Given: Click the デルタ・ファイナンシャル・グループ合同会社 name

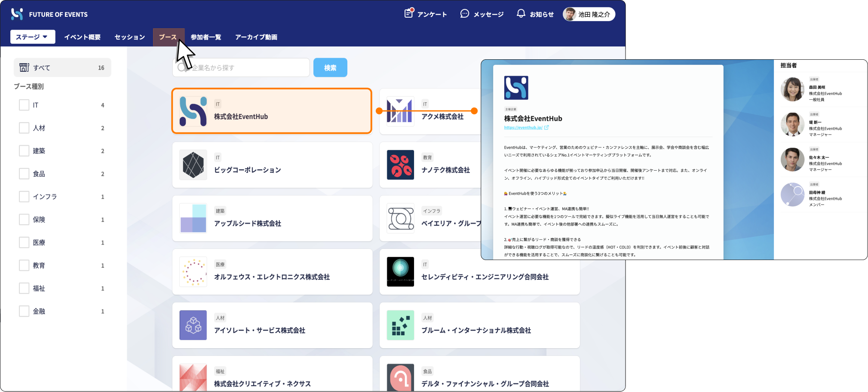Looking at the screenshot, I should [x=485, y=383].
